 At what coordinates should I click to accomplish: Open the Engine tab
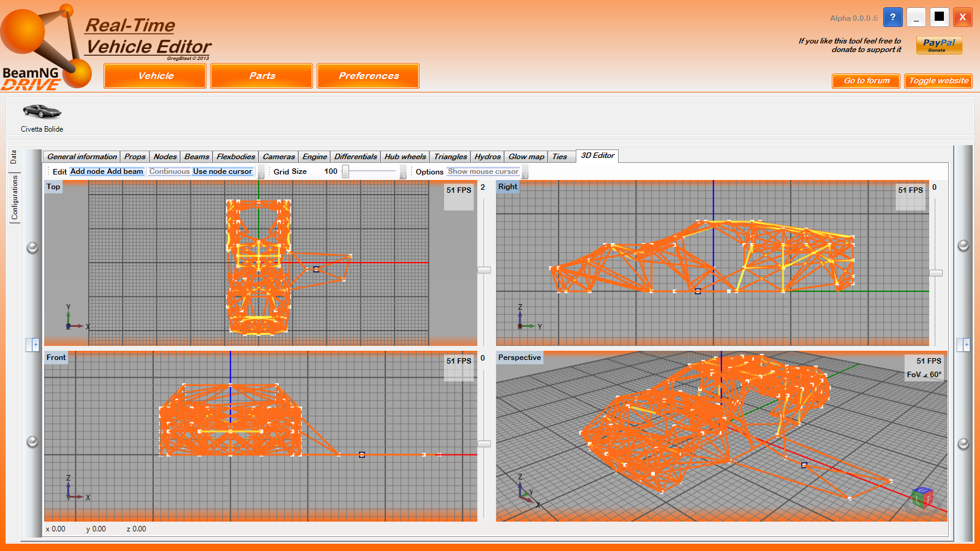click(315, 157)
